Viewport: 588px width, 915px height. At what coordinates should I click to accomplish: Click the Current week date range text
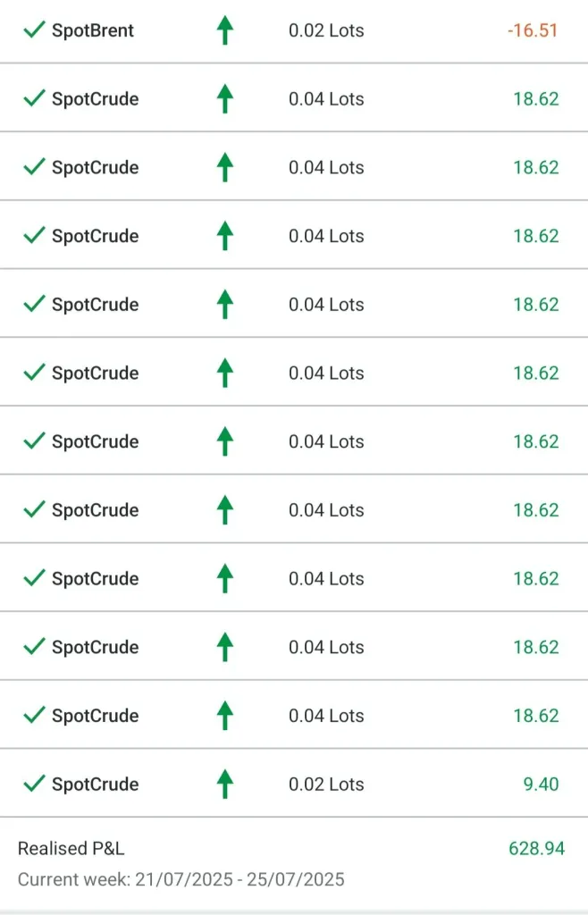coord(181,879)
